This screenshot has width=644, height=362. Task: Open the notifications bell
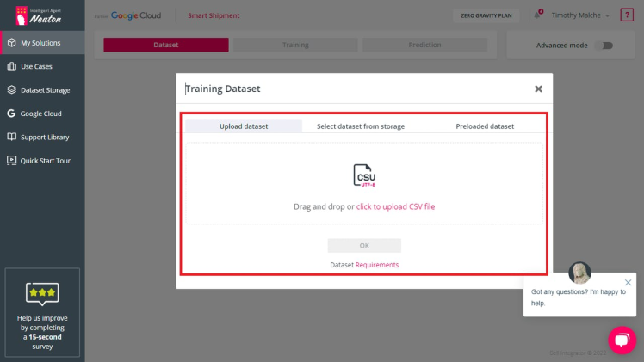coord(537,15)
